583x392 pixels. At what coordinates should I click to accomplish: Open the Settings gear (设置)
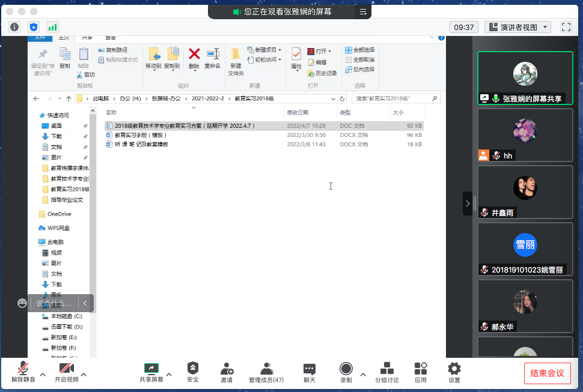pos(454,372)
